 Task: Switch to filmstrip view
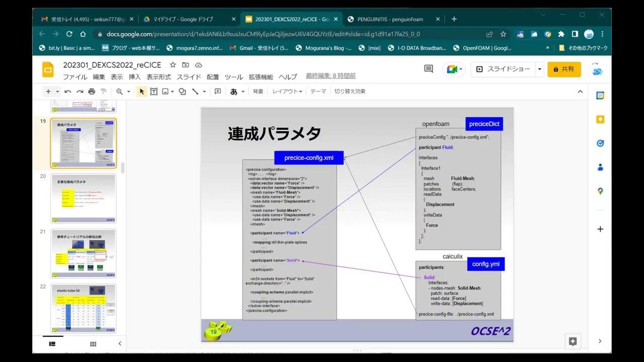coord(52,344)
